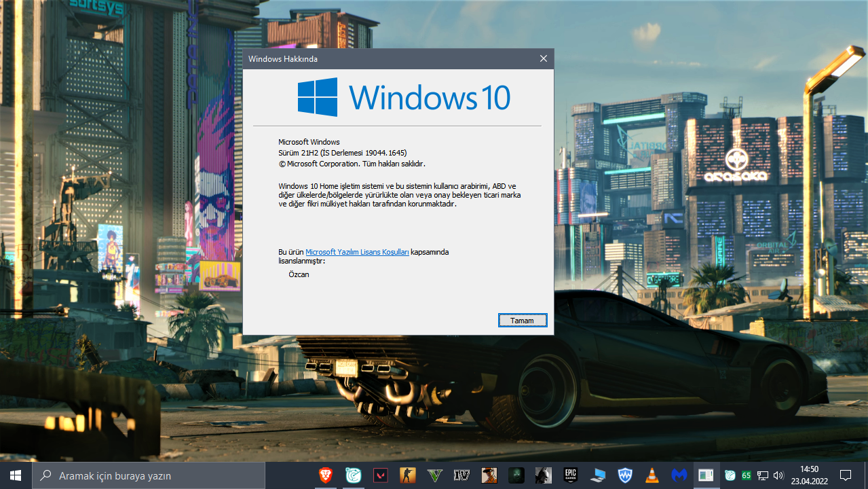The width and height of the screenshot is (868, 489).
Task: Open the Windows Start menu
Action: [15, 475]
